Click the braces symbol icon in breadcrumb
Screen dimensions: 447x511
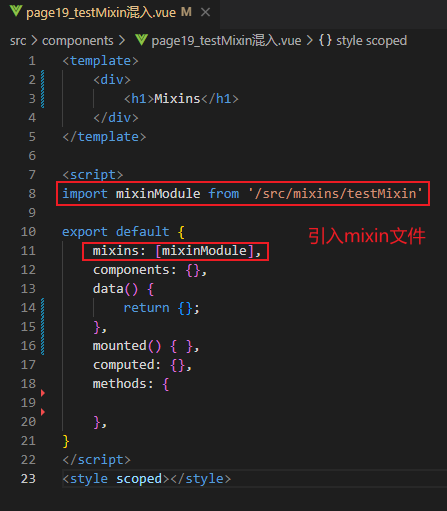point(325,40)
